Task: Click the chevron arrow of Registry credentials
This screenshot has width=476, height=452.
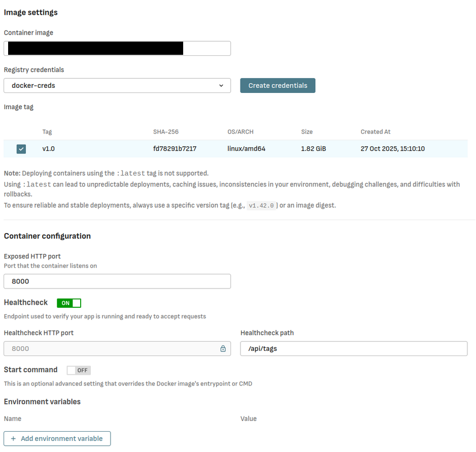Action: pos(221,86)
